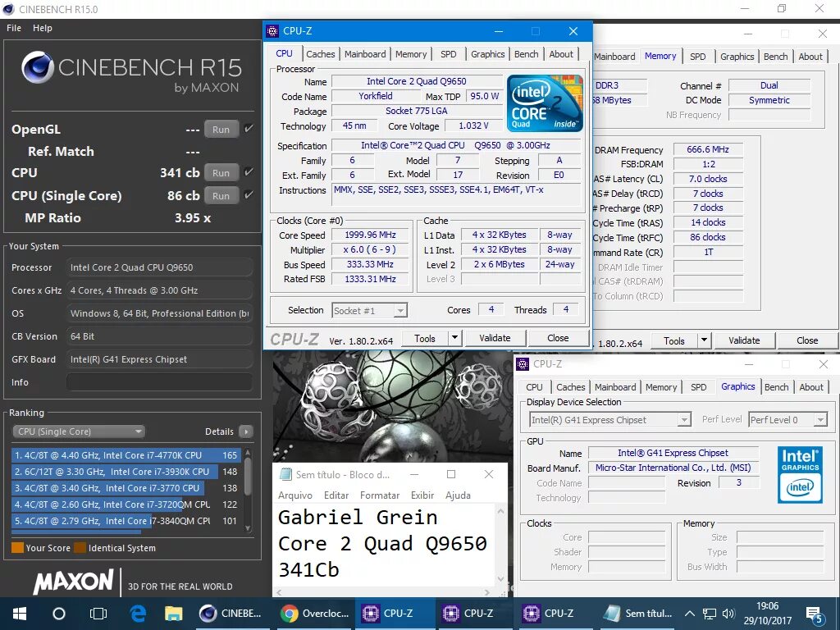840x630 pixels.
Task: Run the CPU Single Core benchmark
Action: [221, 195]
